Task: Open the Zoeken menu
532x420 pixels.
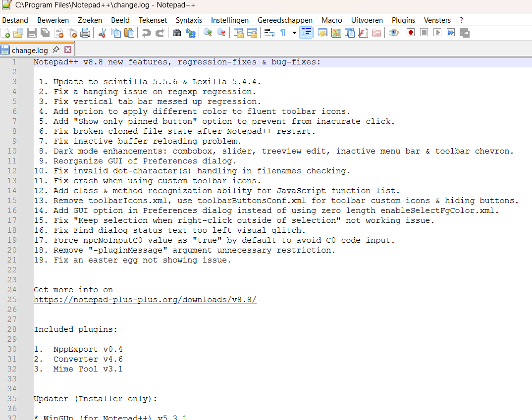Action: pos(90,20)
